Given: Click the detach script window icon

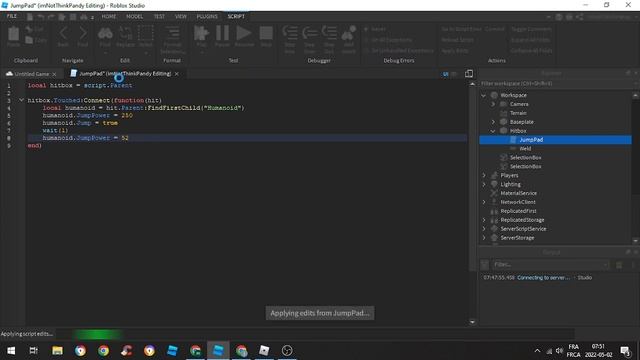Looking at the screenshot, I should click(x=469, y=73).
